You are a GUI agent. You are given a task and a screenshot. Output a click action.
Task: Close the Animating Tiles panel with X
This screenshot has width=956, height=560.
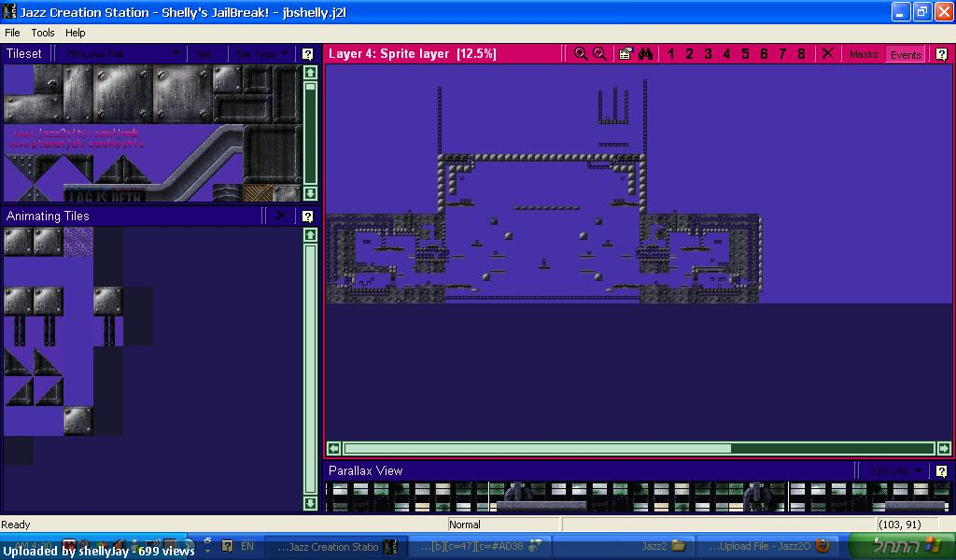[281, 216]
